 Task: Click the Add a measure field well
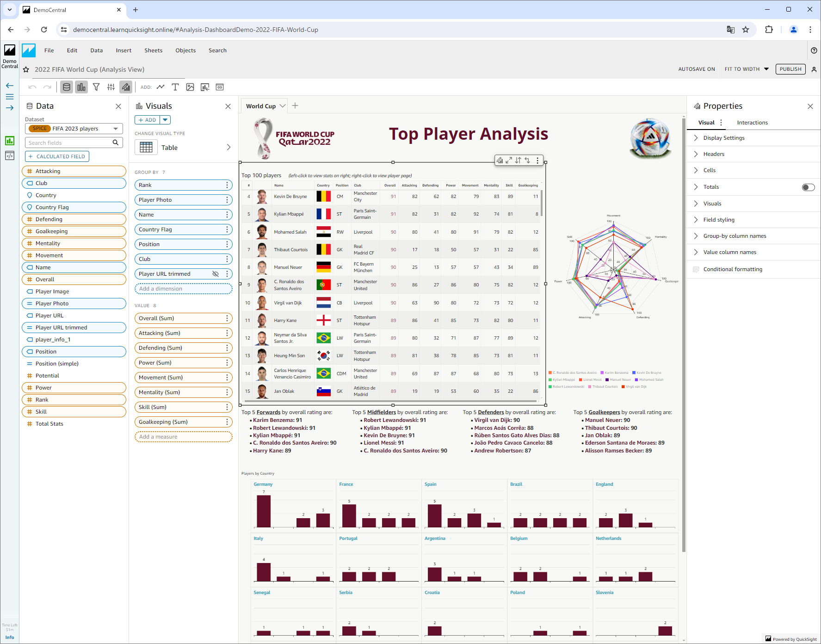tap(183, 437)
